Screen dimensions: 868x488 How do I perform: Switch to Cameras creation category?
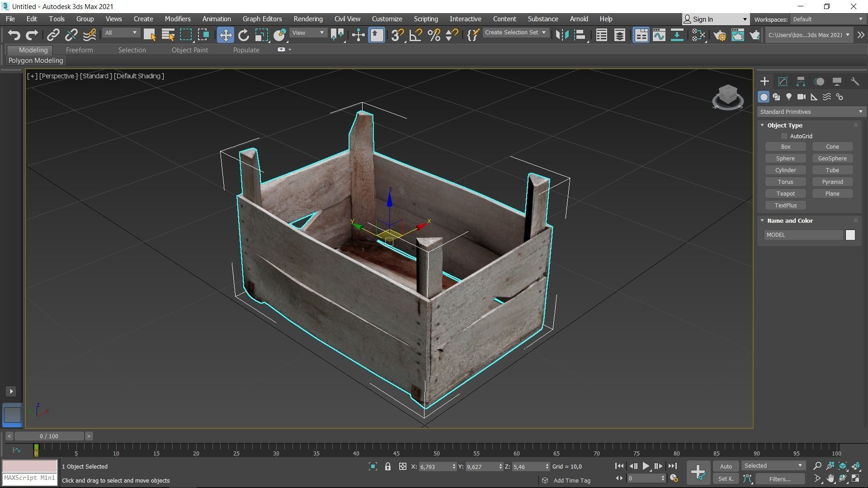coord(802,97)
